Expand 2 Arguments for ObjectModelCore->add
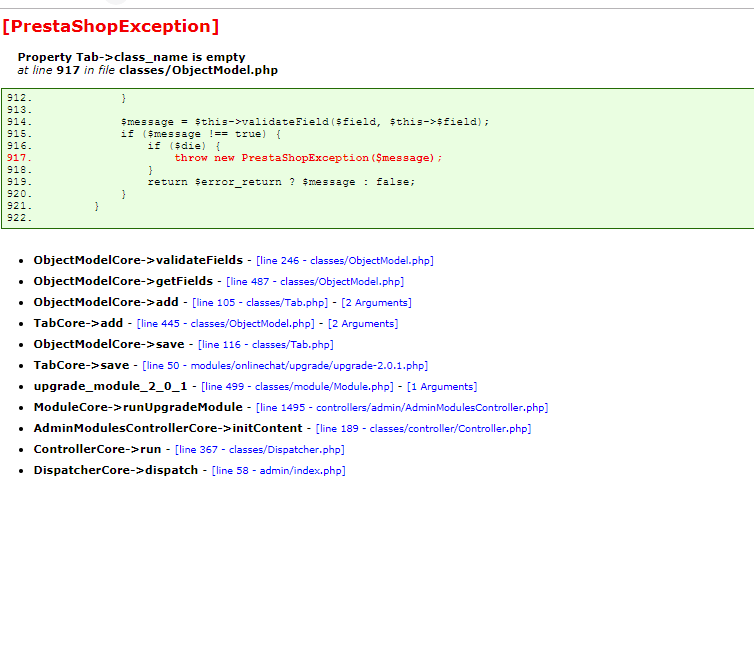754x650 pixels. click(x=377, y=302)
